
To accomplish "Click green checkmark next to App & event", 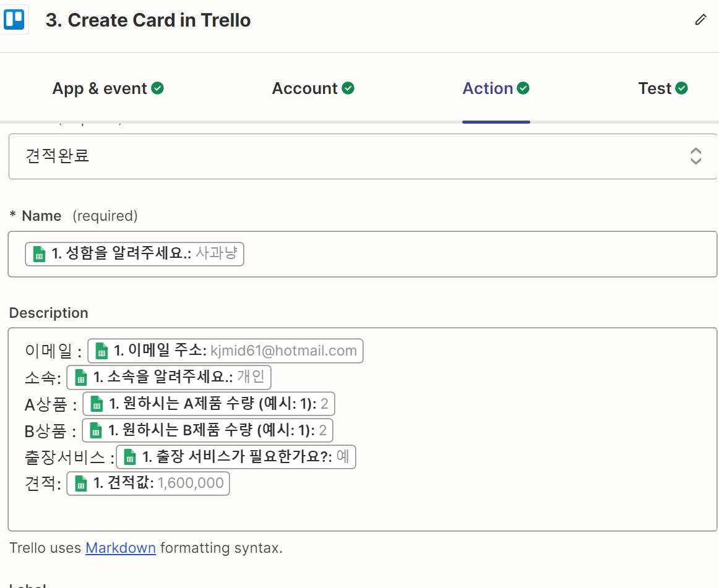I will 158,88.
